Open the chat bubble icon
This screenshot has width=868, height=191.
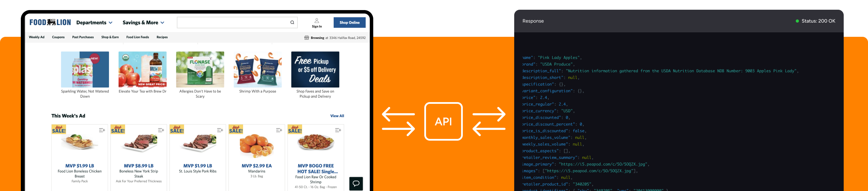click(356, 183)
